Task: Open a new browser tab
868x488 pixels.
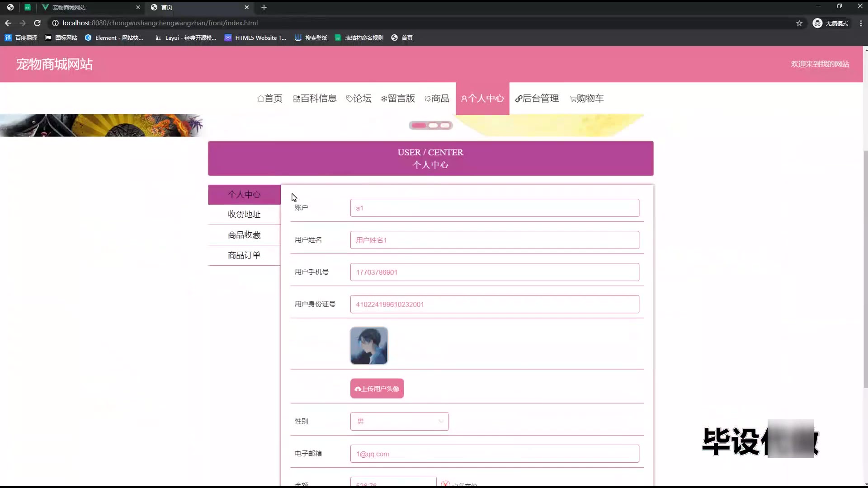Action: click(264, 7)
